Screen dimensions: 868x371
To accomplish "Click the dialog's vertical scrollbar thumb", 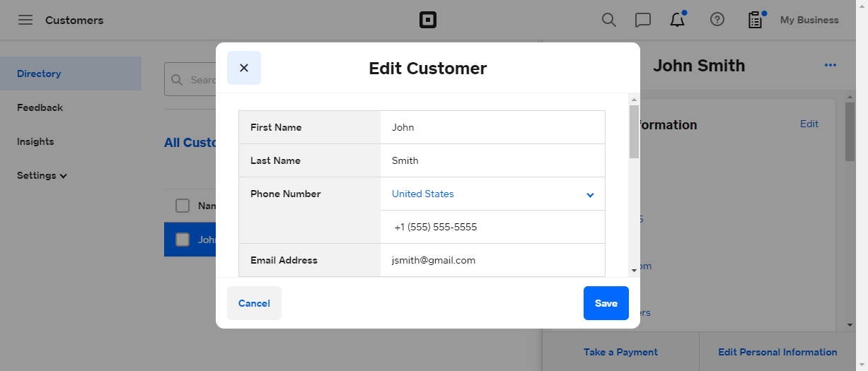I will [634, 131].
